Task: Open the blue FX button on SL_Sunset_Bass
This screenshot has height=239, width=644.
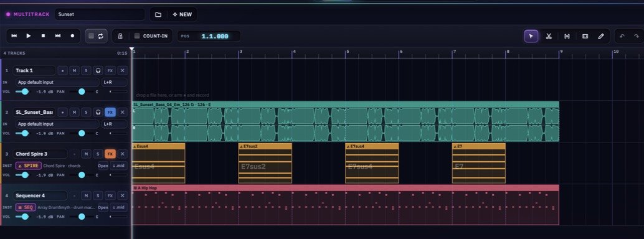Action: click(x=110, y=112)
